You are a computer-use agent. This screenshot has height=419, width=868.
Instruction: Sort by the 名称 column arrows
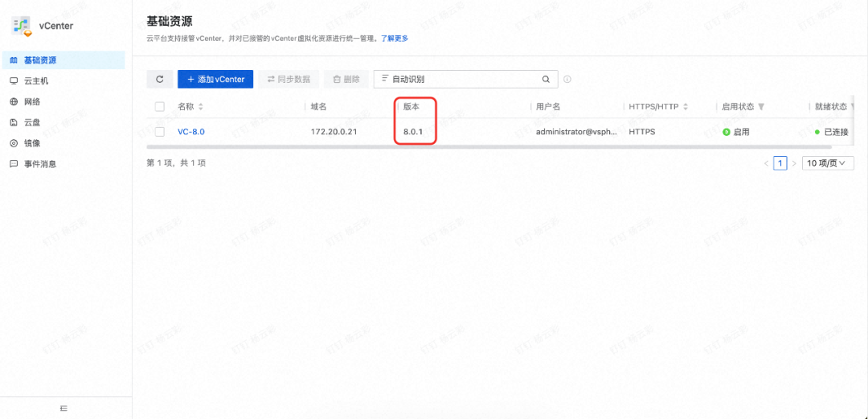tap(201, 106)
